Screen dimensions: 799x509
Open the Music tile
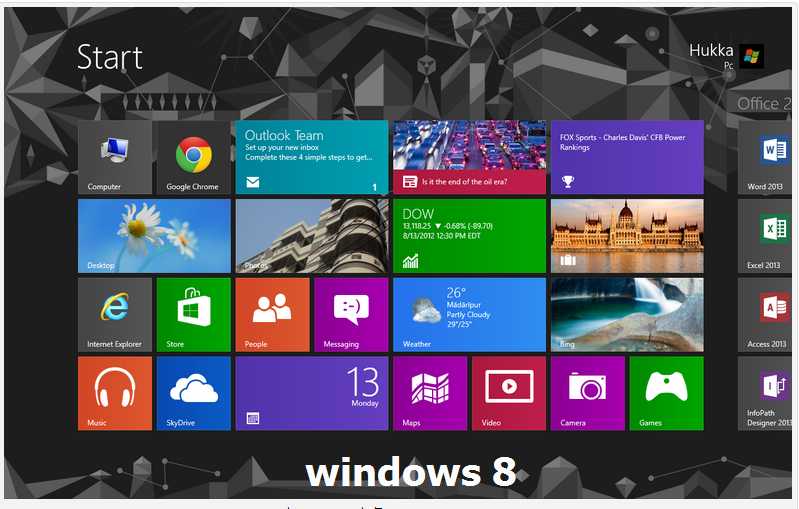pos(115,393)
